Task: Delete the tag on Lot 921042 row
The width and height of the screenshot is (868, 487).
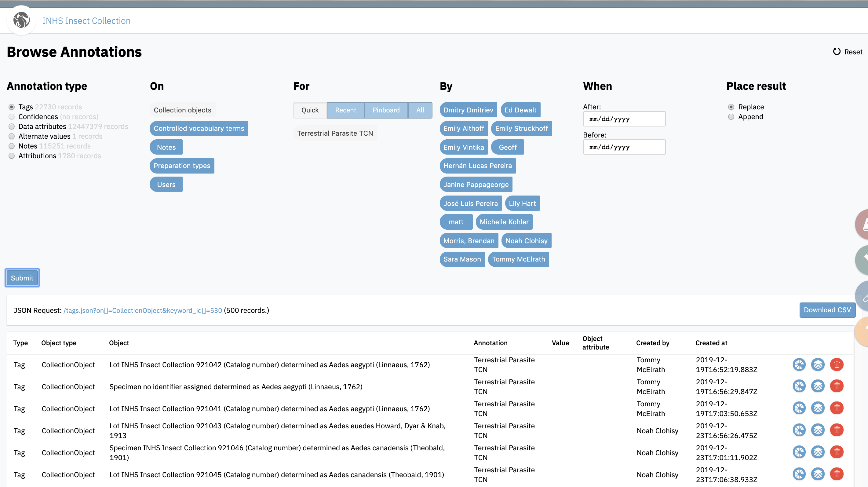Action: (837, 364)
